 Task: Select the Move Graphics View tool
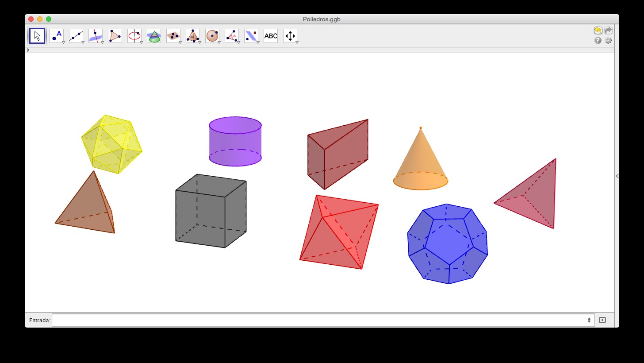click(290, 35)
